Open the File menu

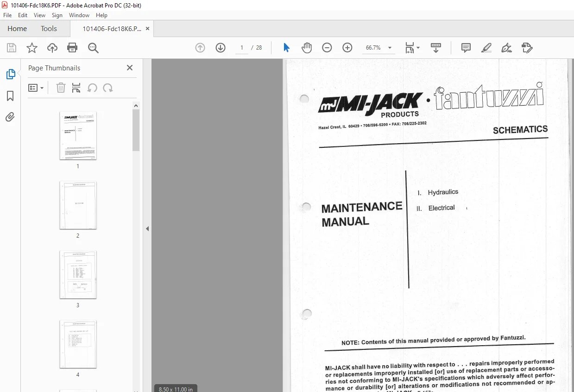click(x=7, y=15)
